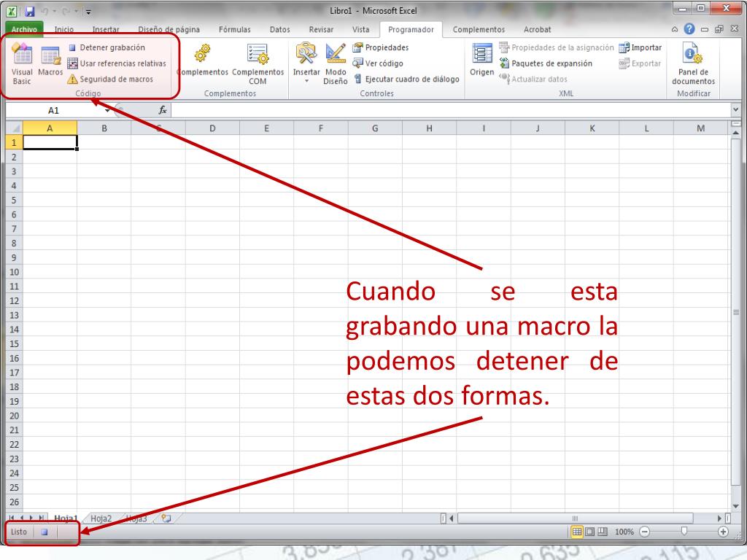Click vertical scrollbar down arrow
This screenshot has width=747, height=560.
(736, 506)
